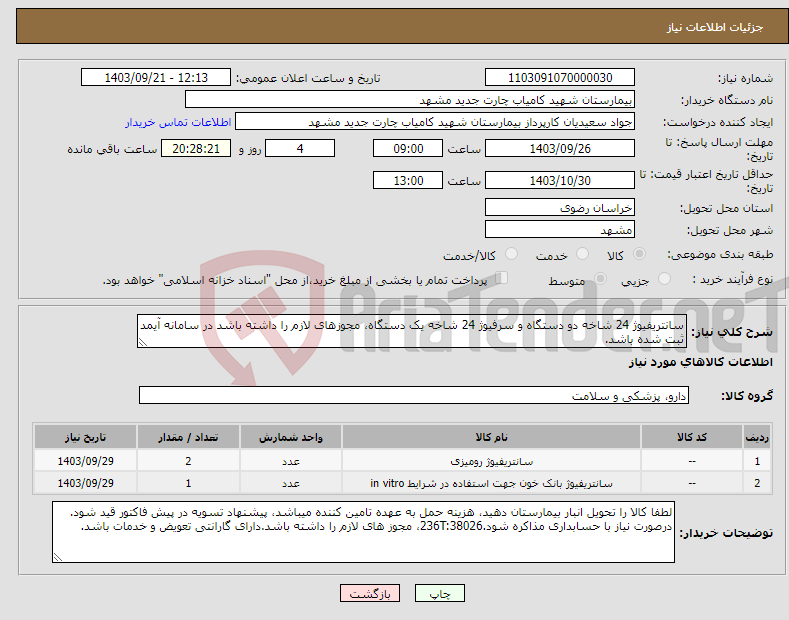Click the ردیف column header
The height and width of the screenshot is (620, 789).
757,437
